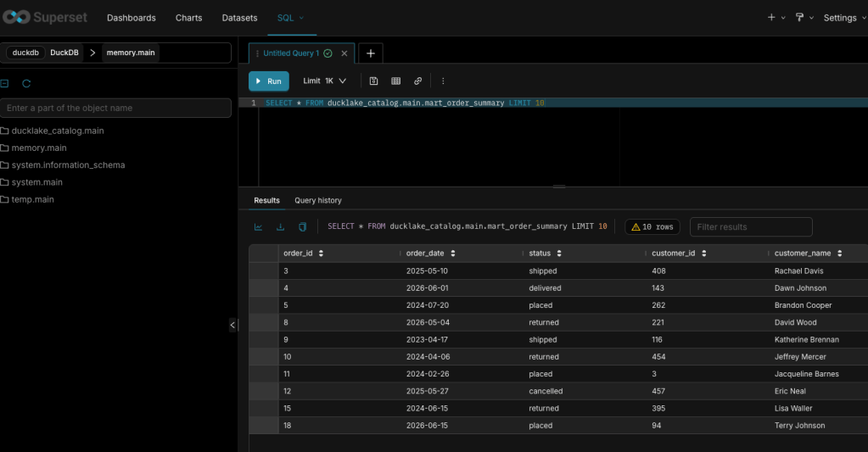Close the Untitled Query 1 tab
Viewport: 868px width, 452px height.
click(344, 53)
